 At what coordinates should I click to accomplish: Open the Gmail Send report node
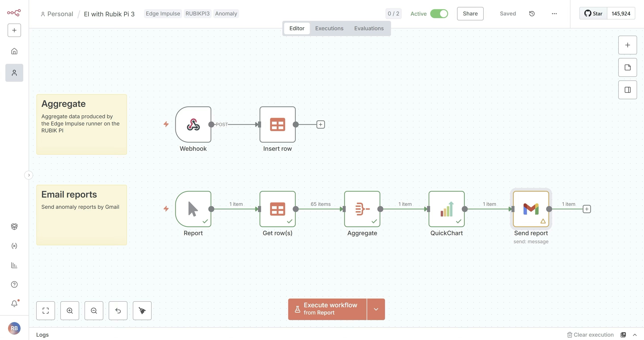coord(531,209)
